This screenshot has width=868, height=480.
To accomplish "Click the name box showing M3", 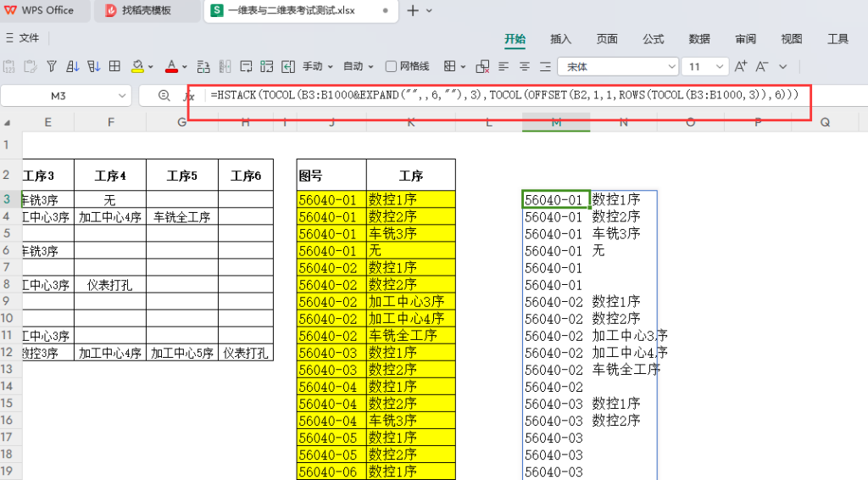I will tap(66, 96).
